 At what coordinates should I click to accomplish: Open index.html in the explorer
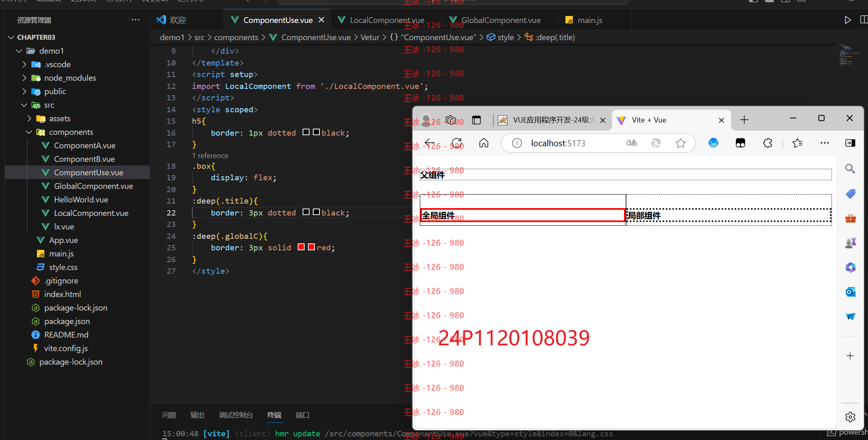tap(62, 294)
